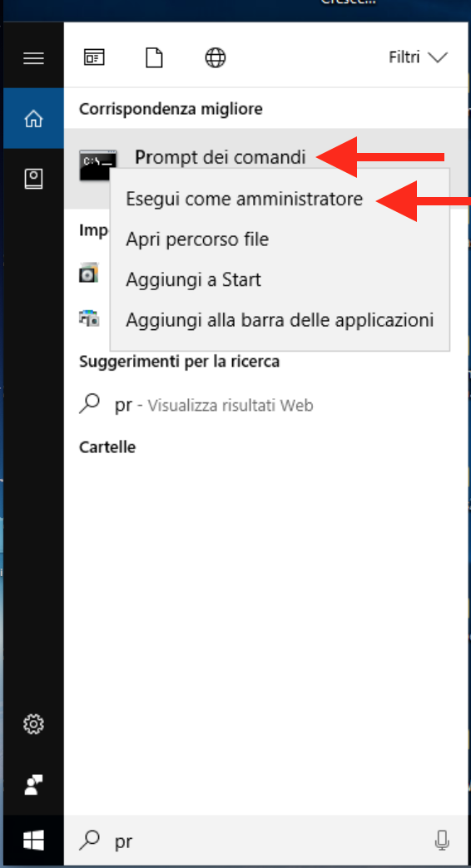Open pr Visualizza risultati Web suggestion

[214, 405]
